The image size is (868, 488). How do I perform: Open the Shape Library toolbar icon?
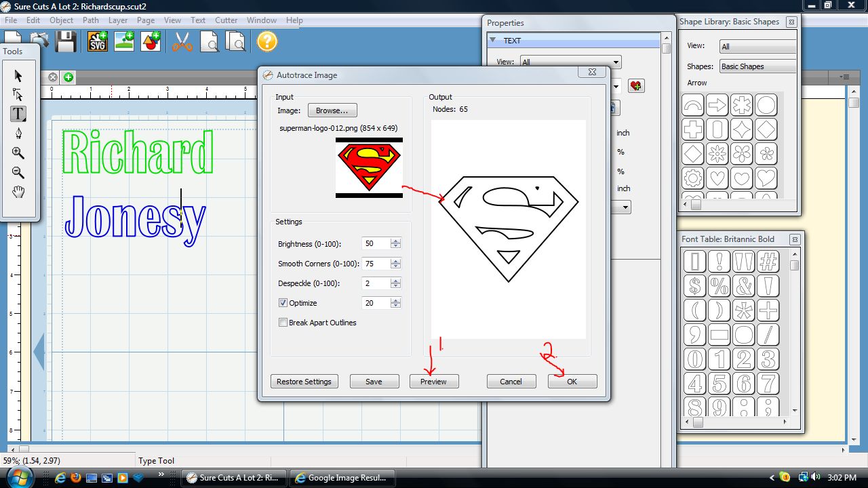tap(151, 41)
